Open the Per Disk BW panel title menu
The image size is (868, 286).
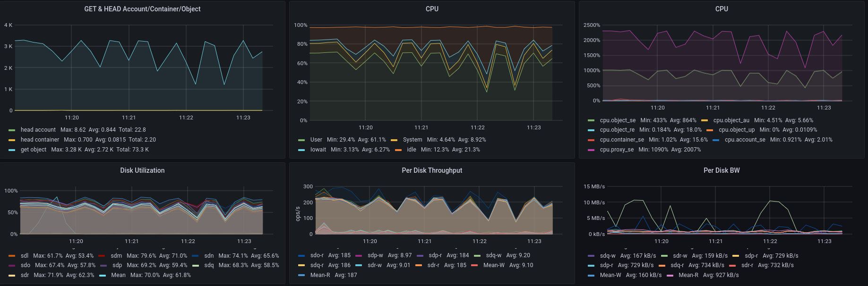[722, 170]
